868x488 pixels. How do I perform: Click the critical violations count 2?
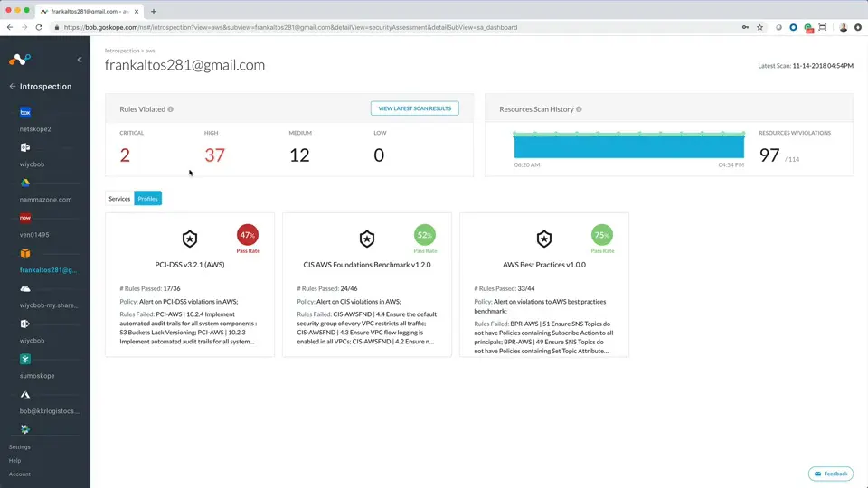(x=125, y=155)
